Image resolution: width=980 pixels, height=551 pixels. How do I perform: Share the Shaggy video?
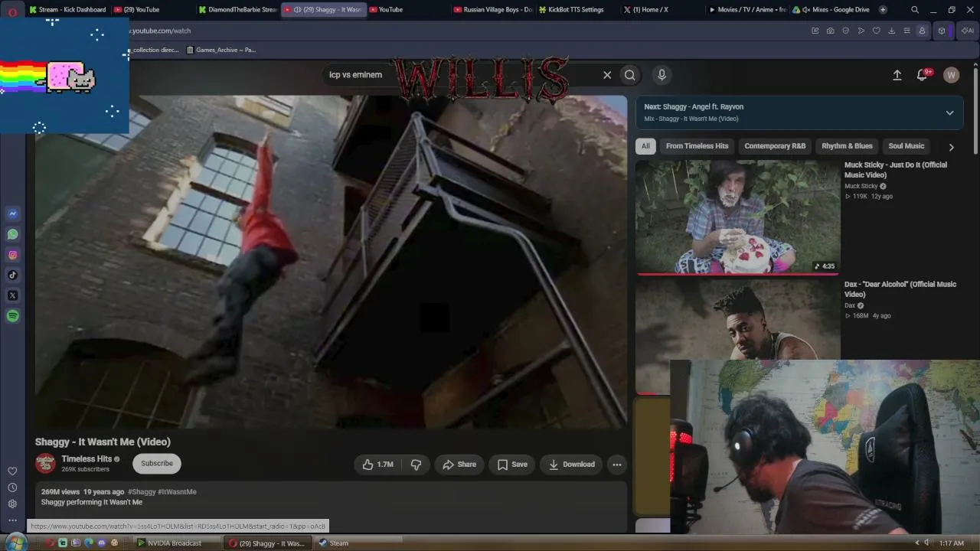(459, 465)
